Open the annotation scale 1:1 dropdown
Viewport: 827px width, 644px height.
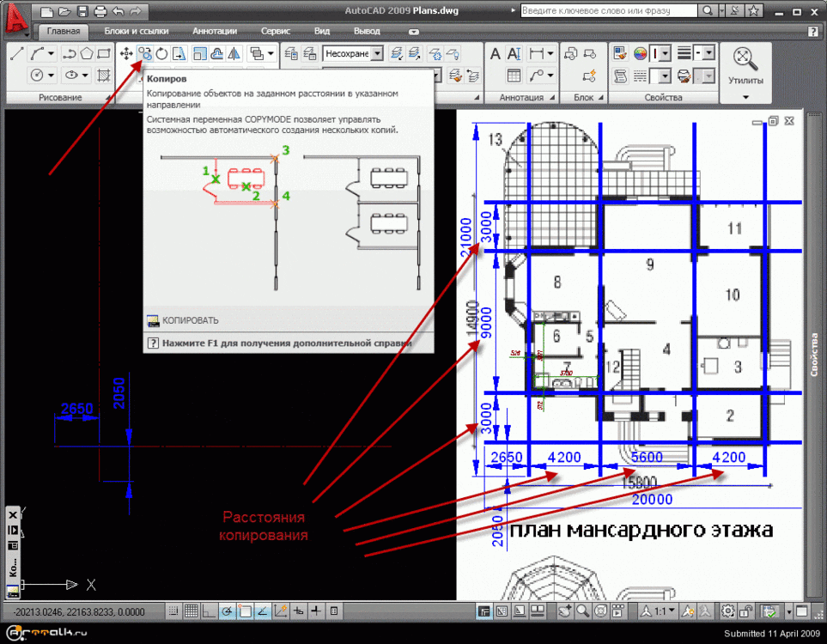point(661,611)
